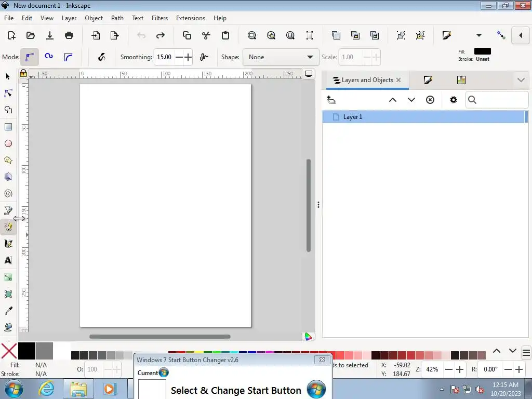Click the Duplicate icon in toolbar
This screenshot has height=399, width=532.
[336, 35]
